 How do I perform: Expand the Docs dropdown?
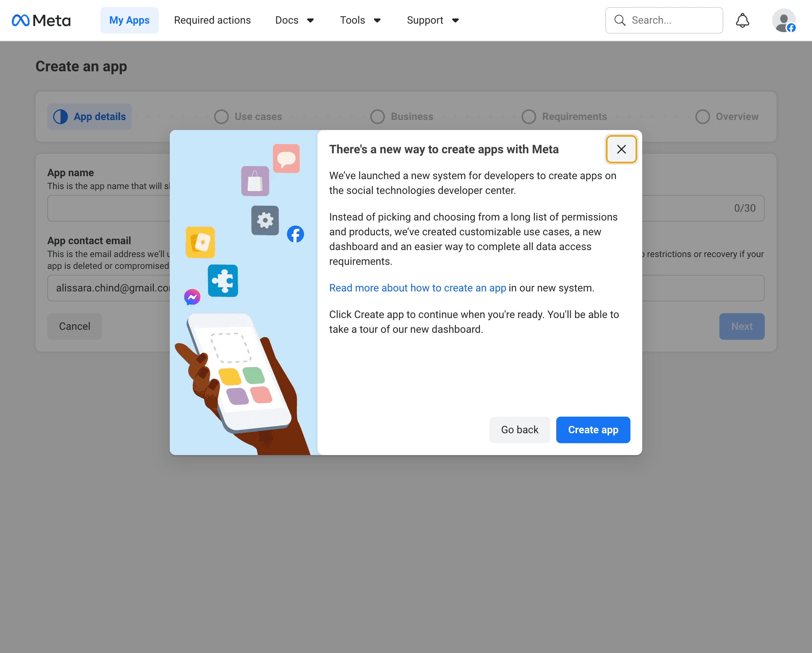(x=295, y=20)
